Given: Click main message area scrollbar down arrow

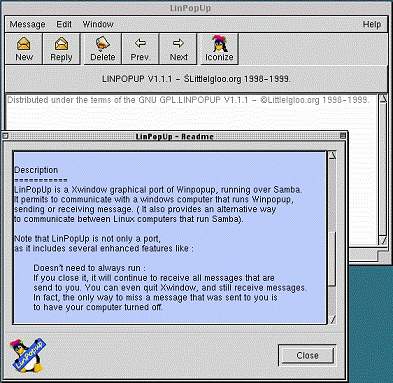Looking at the screenshot, I should point(383,240).
